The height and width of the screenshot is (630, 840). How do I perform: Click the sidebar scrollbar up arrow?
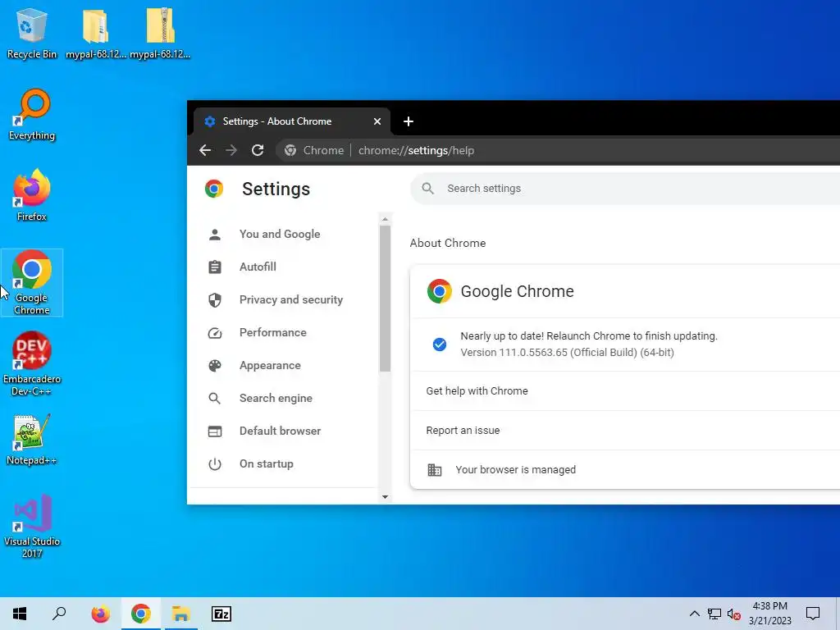385,219
